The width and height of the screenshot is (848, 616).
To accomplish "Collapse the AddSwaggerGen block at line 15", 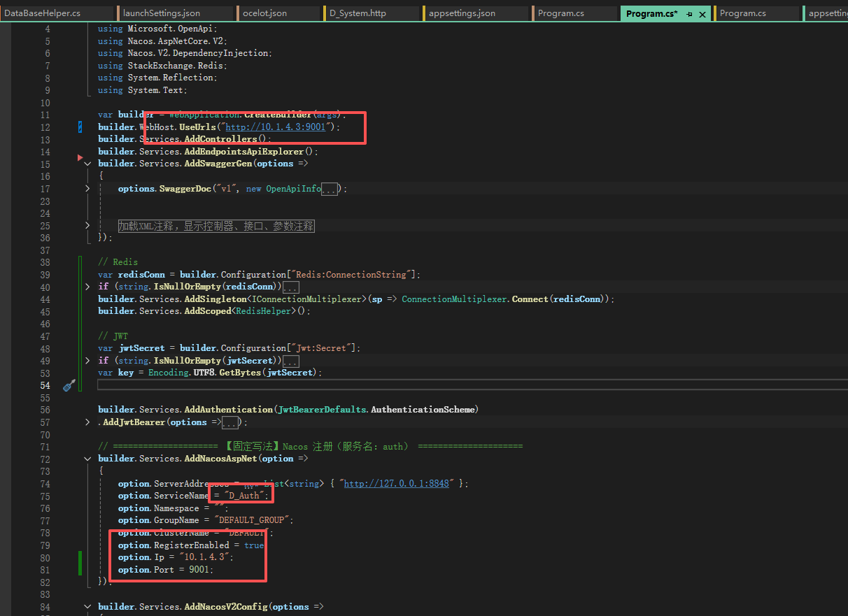I will [x=87, y=164].
